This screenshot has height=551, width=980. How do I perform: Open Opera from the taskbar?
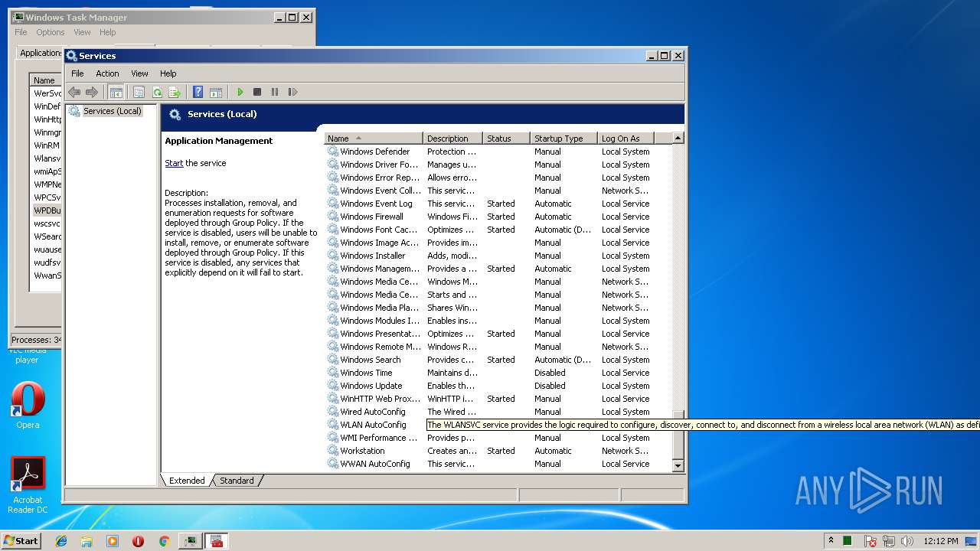138,541
